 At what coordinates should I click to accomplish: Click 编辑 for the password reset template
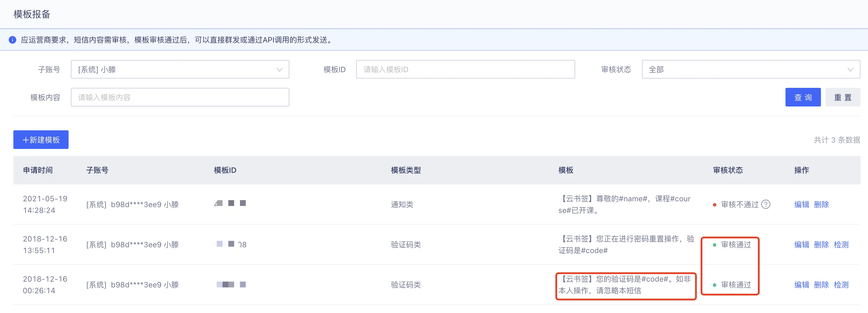[x=801, y=245]
